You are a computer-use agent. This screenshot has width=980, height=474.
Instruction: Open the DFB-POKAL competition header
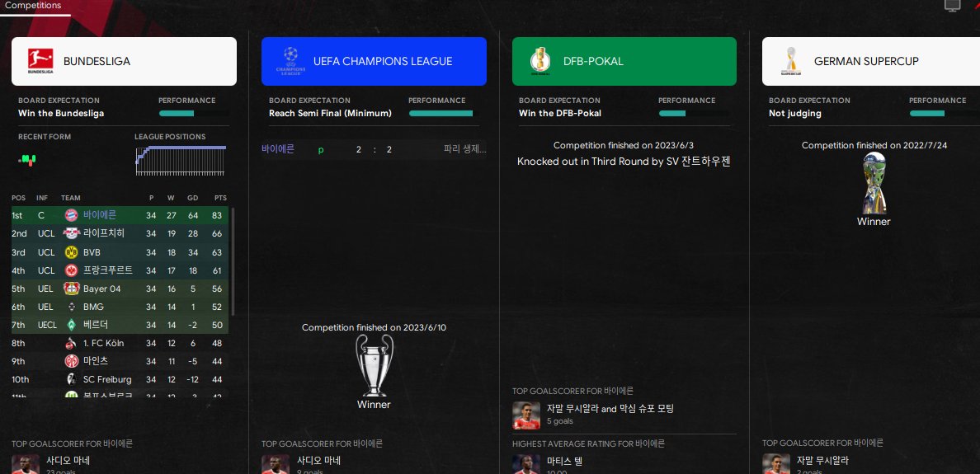(x=624, y=61)
